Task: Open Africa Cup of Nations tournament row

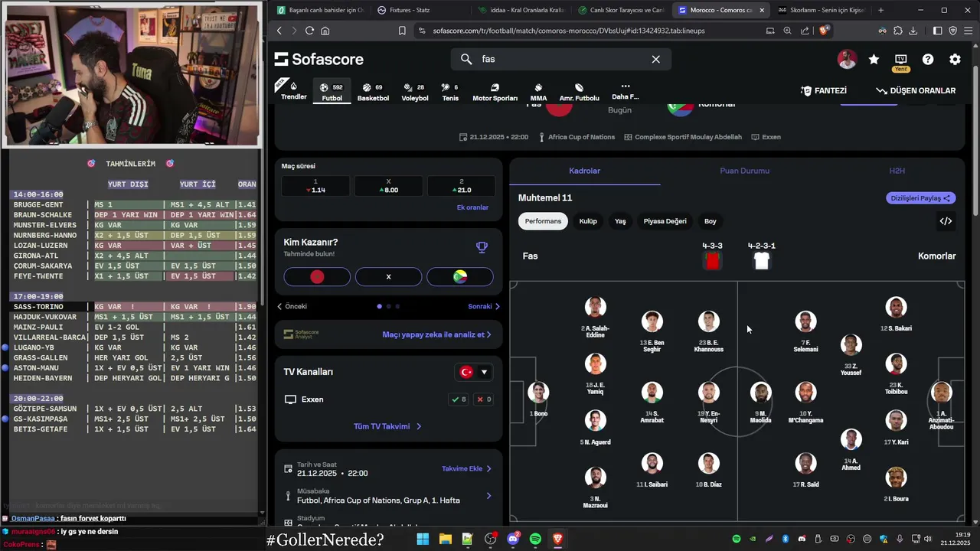Action: [x=388, y=495]
